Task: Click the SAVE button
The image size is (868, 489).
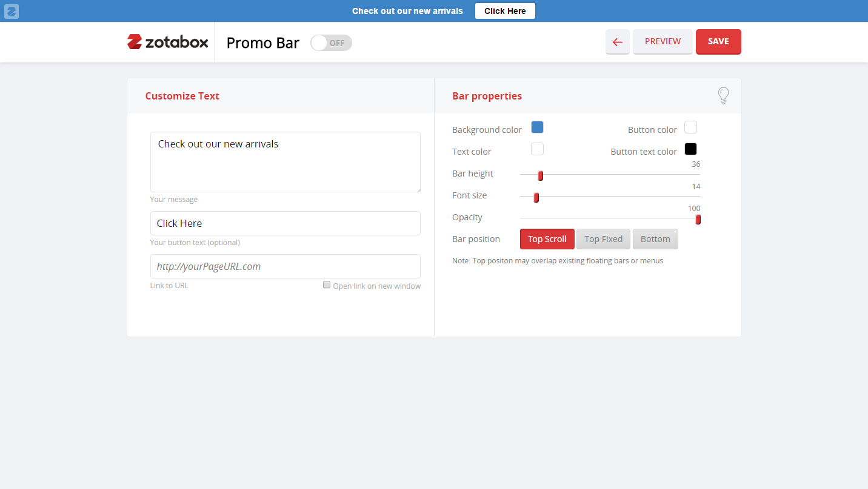Action: coord(718,41)
